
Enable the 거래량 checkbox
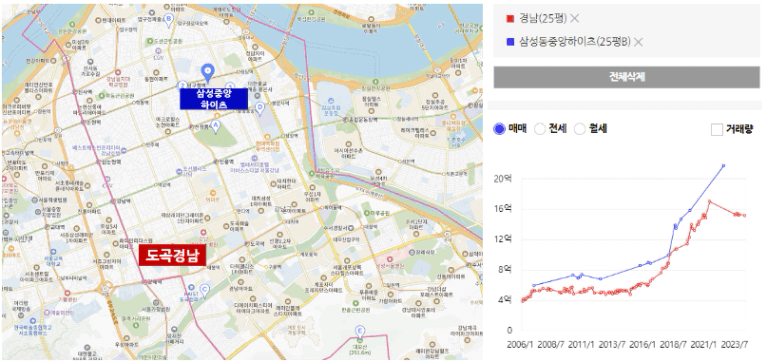[717, 130]
